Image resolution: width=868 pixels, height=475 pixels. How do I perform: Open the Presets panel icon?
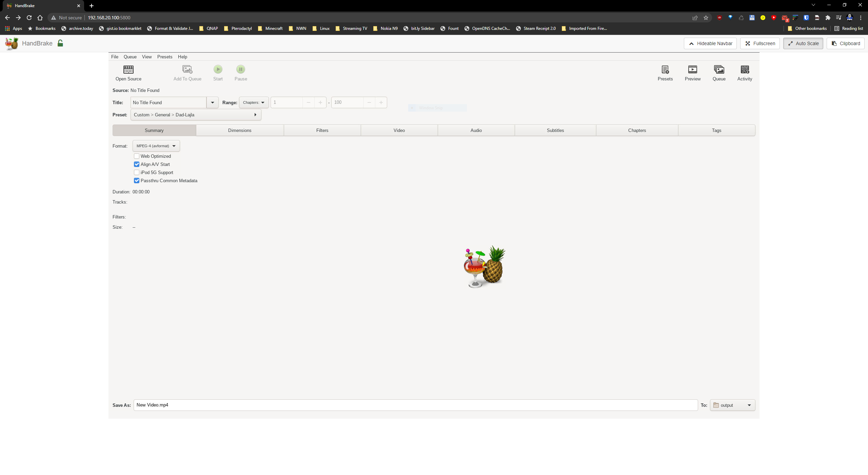click(x=665, y=70)
